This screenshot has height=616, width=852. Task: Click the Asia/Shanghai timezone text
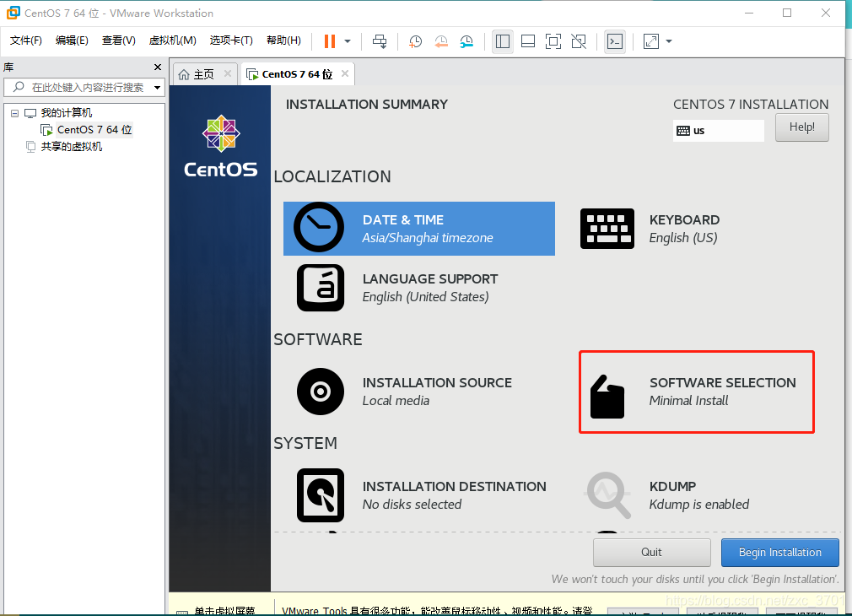428,238
